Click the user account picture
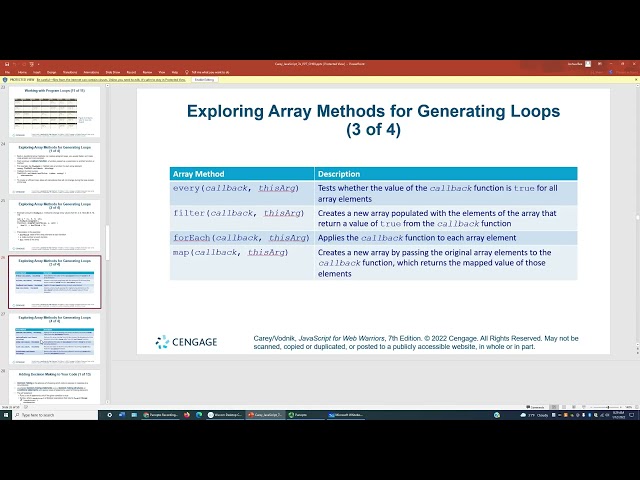Image resolution: width=640 pixels, height=480 pixels. coord(588,64)
